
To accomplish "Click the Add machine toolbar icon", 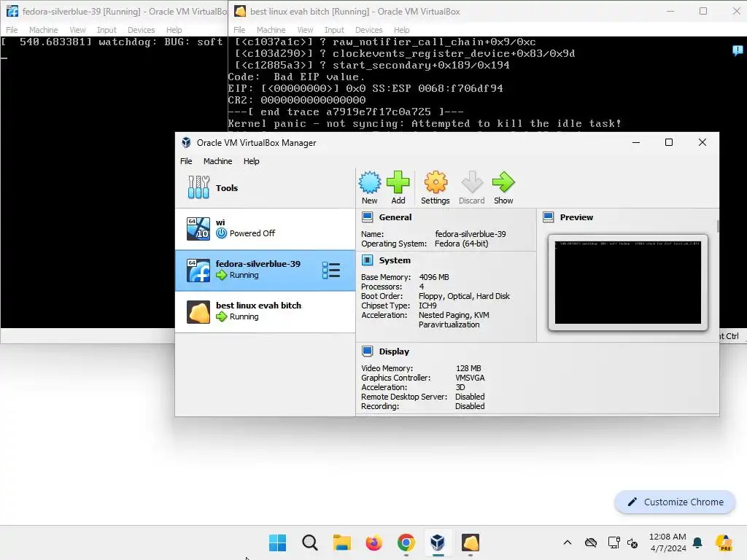I will (x=398, y=187).
